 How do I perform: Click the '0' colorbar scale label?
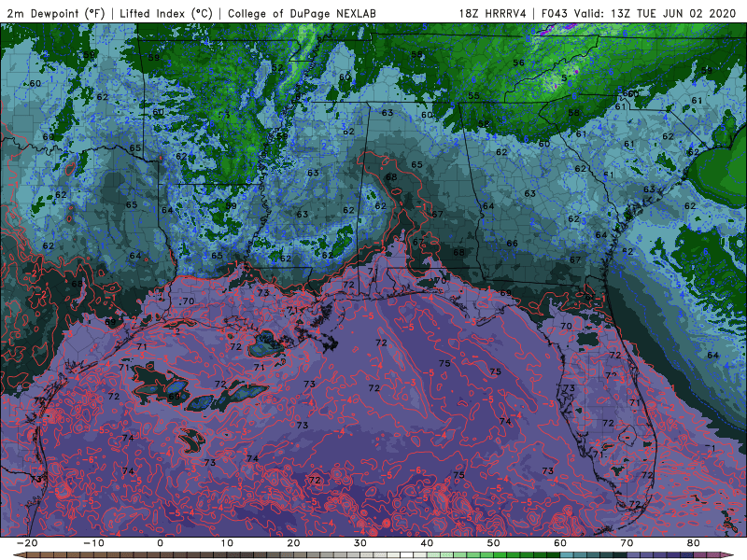click(160, 543)
